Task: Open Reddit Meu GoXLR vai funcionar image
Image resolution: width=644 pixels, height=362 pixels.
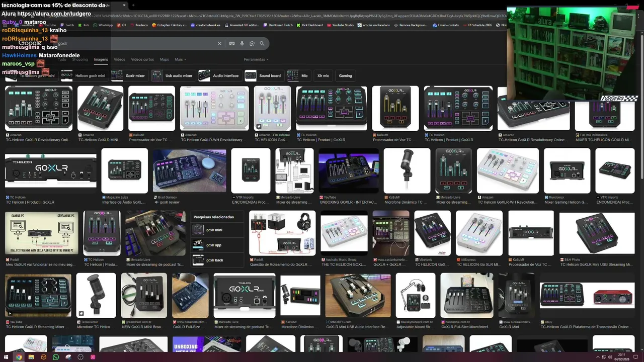Action: [x=41, y=233]
